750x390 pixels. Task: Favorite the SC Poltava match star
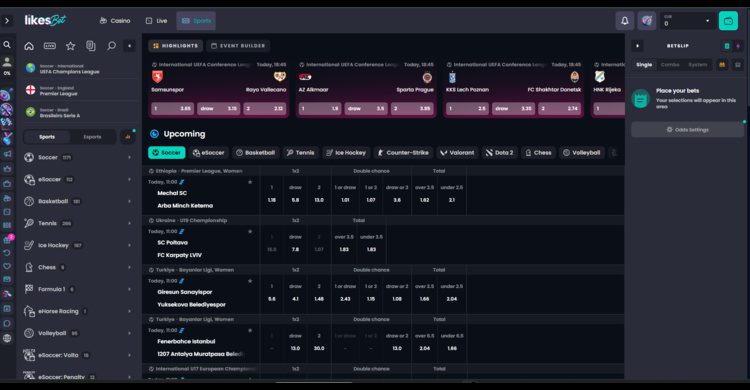coord(250,232)
